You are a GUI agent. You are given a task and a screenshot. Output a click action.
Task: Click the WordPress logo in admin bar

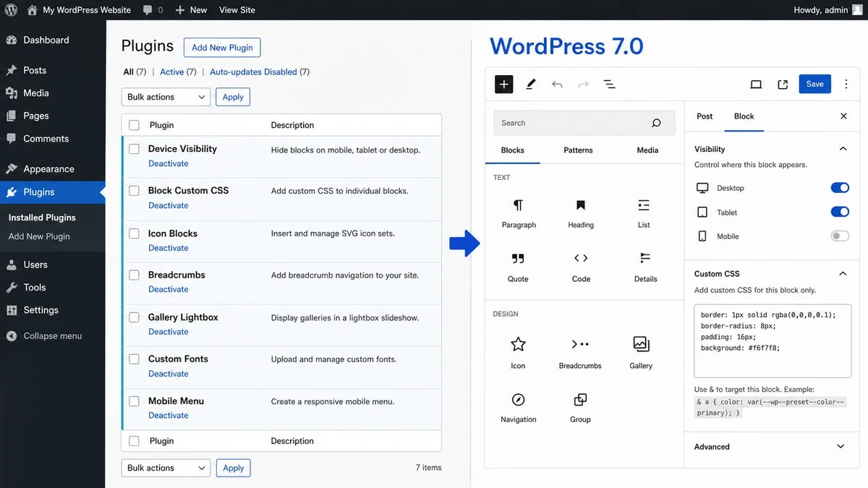[11, 10]
